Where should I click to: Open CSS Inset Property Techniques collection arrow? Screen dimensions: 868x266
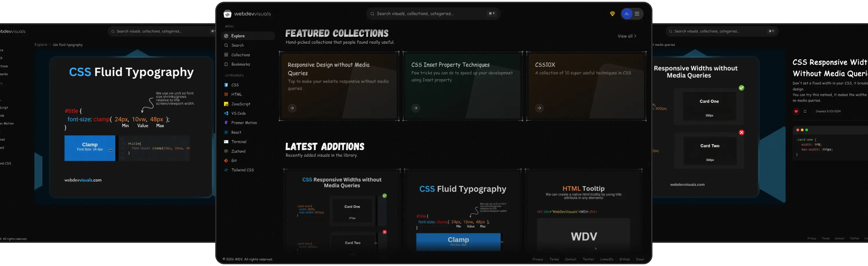point(416,108)
